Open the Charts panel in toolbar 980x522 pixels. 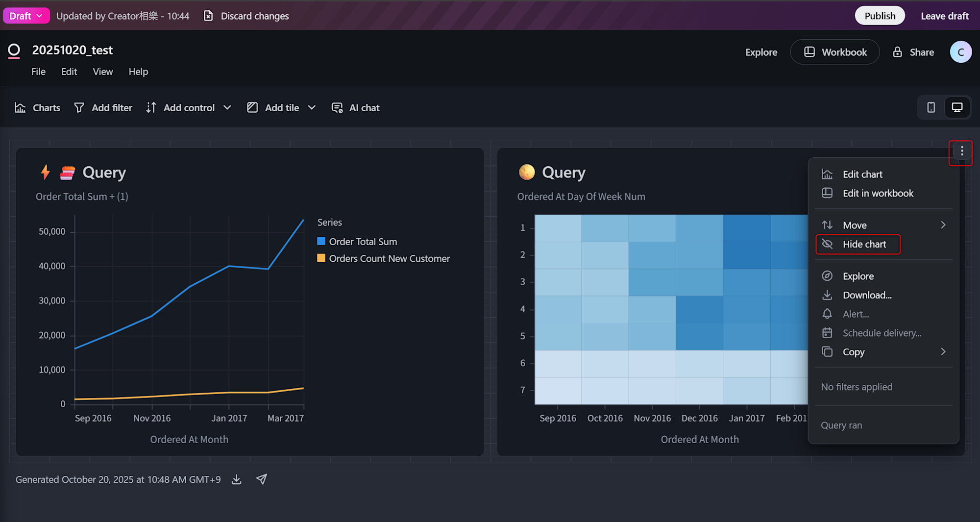(38, 108)
